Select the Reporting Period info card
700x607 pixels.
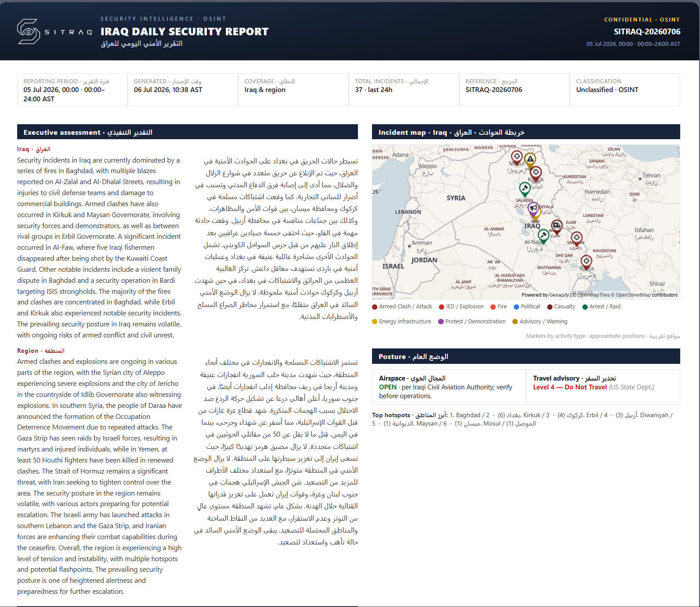pos(72,90)
